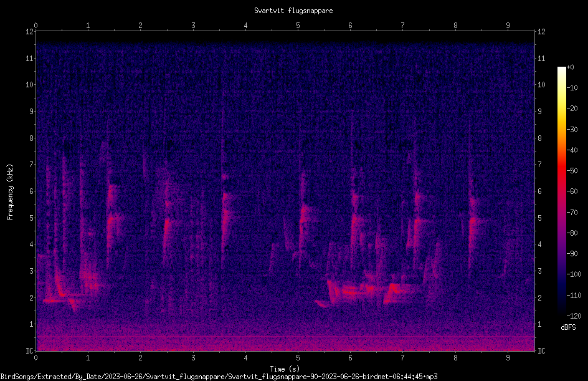
Task: Click the "dBFS" label under the color bar
Action: tap(568, 327)
